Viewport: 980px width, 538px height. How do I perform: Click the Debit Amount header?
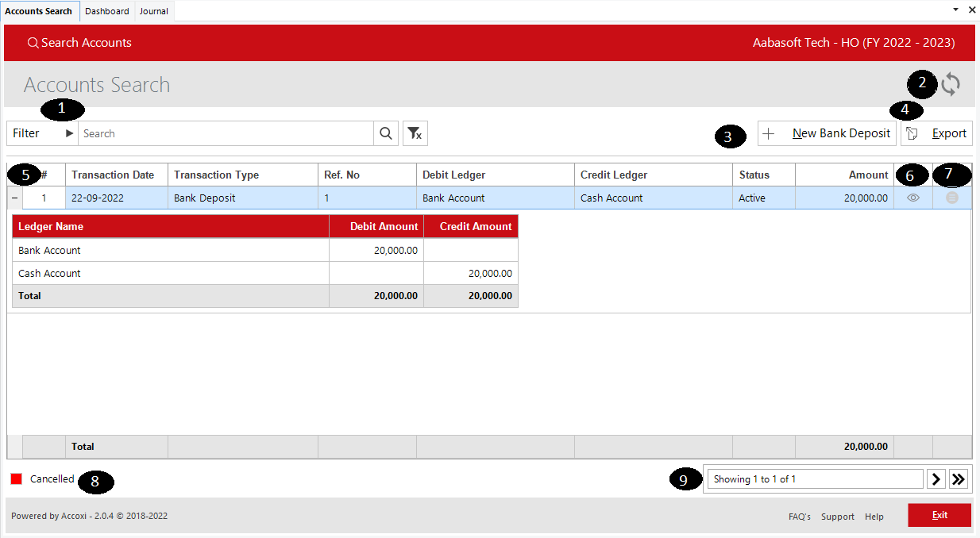(x=376, y=226)
